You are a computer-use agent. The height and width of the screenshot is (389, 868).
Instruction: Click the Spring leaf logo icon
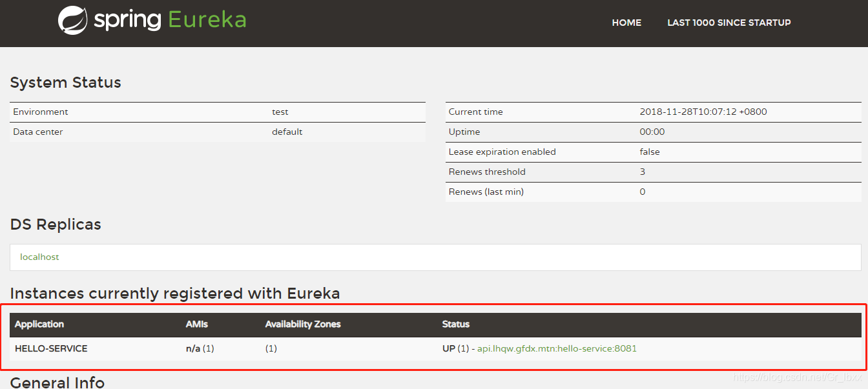tap(72, 20)
